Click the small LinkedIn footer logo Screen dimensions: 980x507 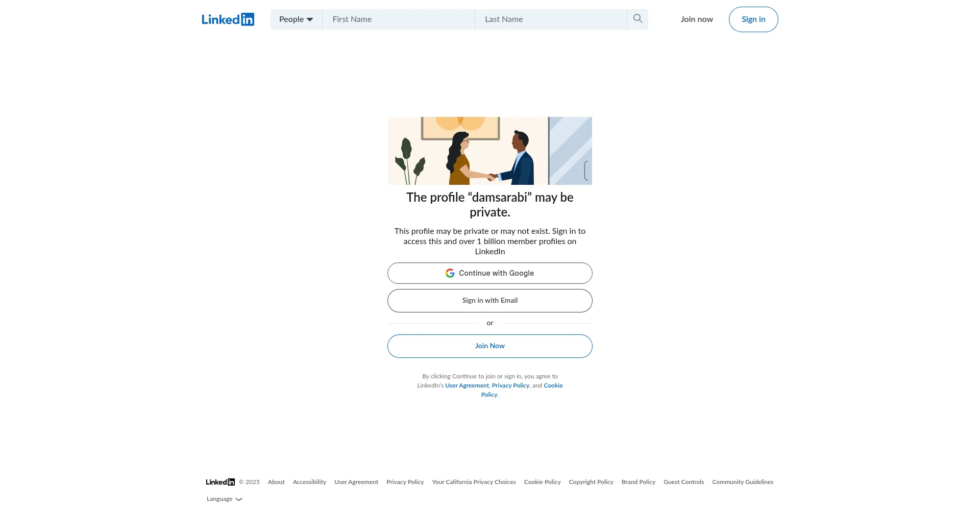[220, 482]
